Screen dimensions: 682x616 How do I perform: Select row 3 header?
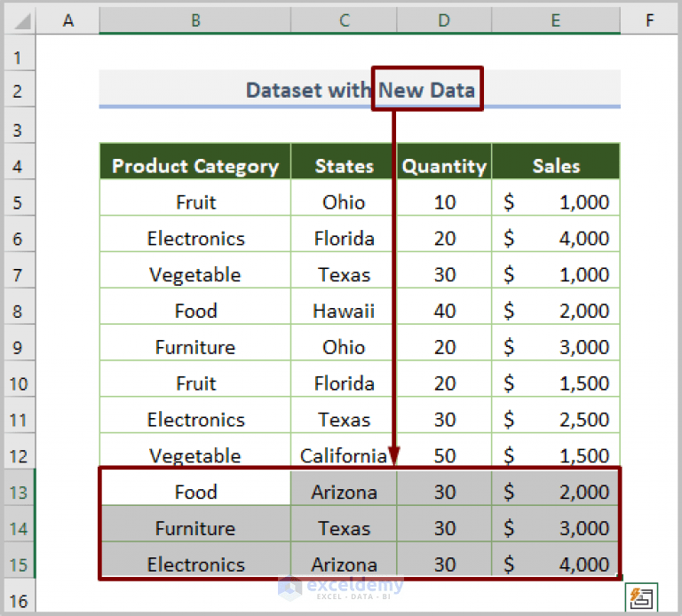(x=20, y=125)
